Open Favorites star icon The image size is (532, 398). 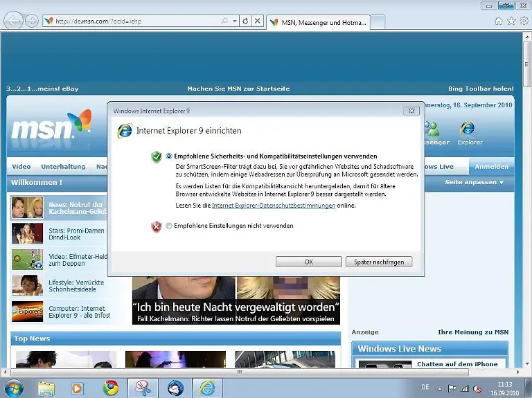tap(511, 21)
